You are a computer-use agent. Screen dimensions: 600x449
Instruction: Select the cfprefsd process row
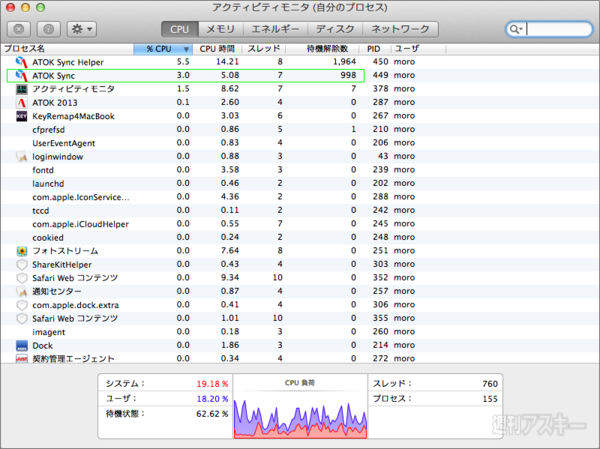coord(300,129)
